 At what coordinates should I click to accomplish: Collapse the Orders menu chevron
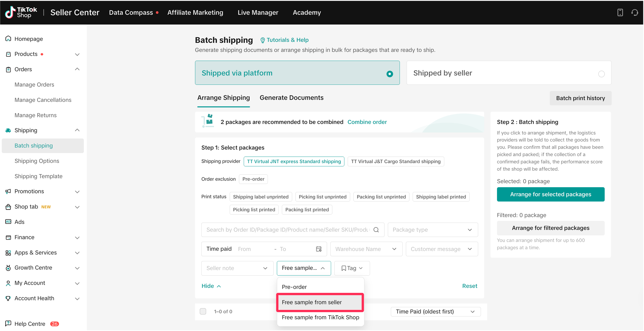(x=77, y=69)
